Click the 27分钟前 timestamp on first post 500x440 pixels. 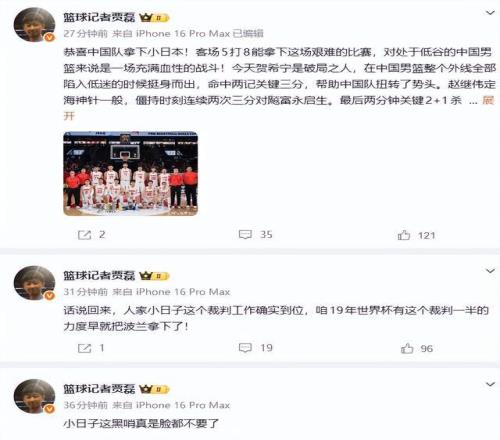click(86, 34)
